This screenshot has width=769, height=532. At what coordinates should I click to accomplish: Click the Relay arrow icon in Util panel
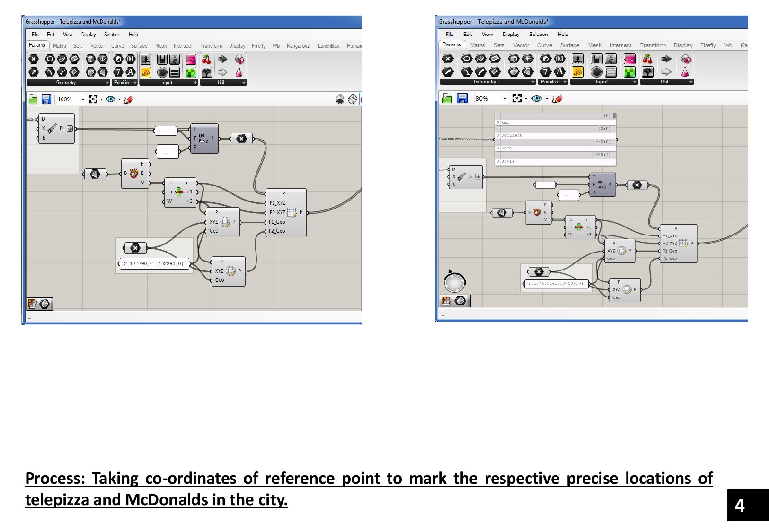click(x=222, y=60)
